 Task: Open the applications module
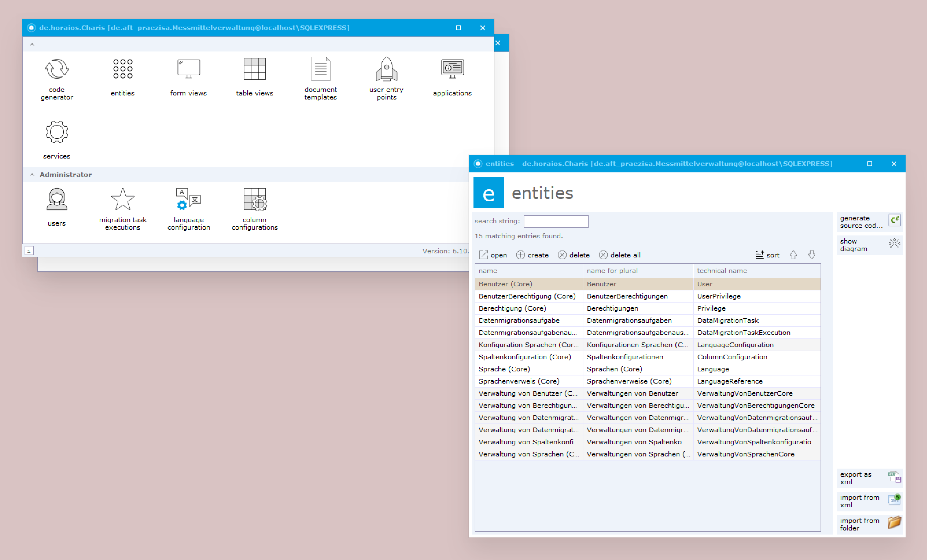(452, 77)
